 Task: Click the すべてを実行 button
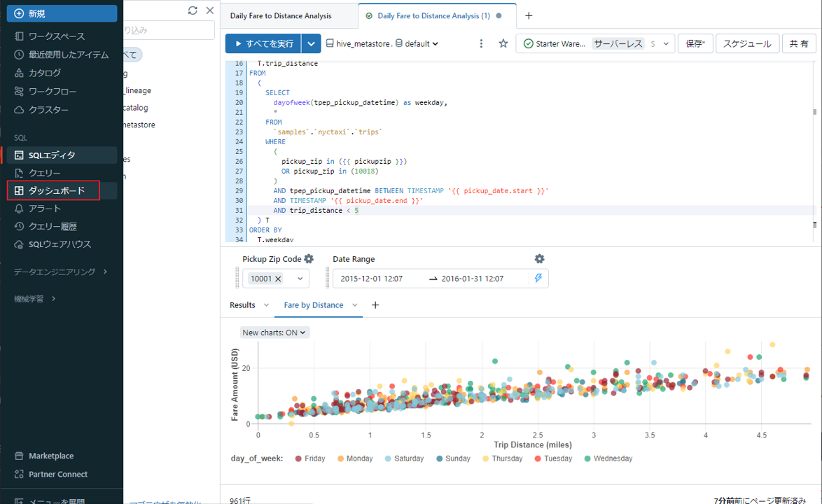(x=263, y=43)
